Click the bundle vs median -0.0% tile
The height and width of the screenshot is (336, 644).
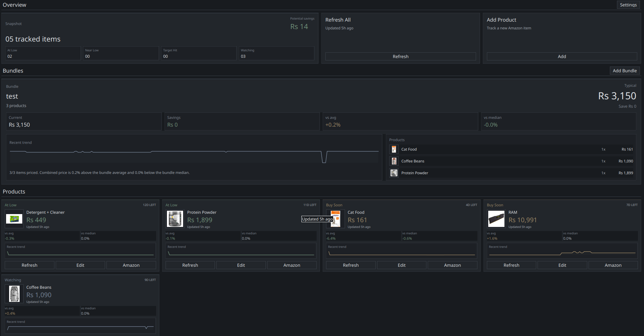559,121
